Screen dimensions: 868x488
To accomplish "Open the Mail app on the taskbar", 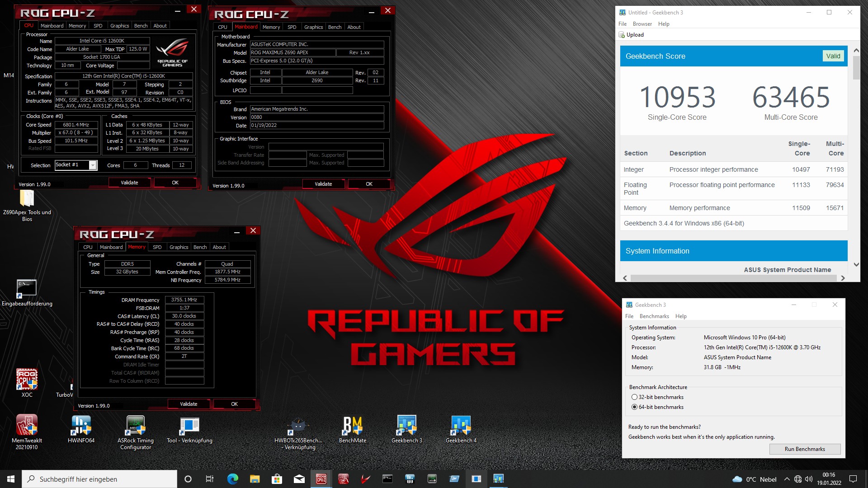I will tap(299, 479).
